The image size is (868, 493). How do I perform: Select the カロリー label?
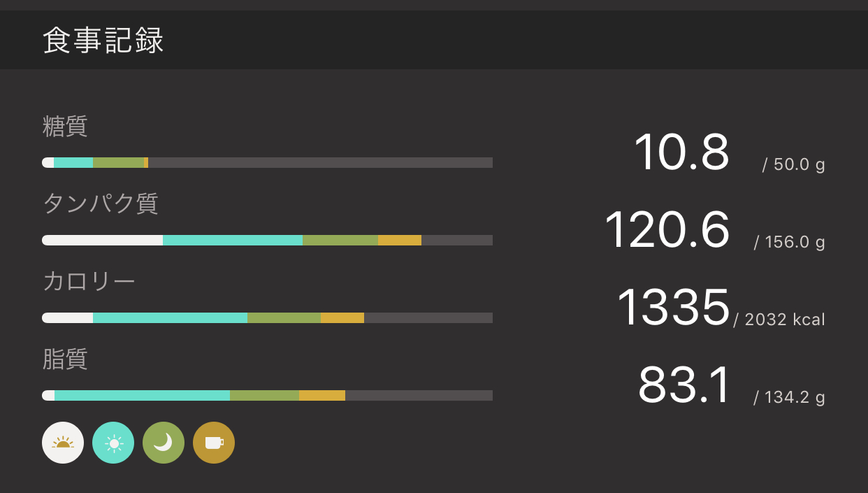tap(89, 281)
